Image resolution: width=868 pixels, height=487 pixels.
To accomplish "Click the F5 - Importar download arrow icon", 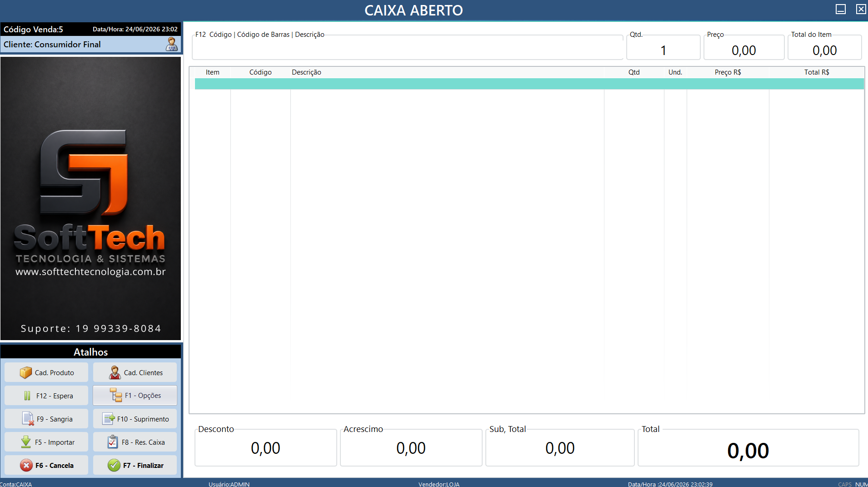I will tap(26, 442).
